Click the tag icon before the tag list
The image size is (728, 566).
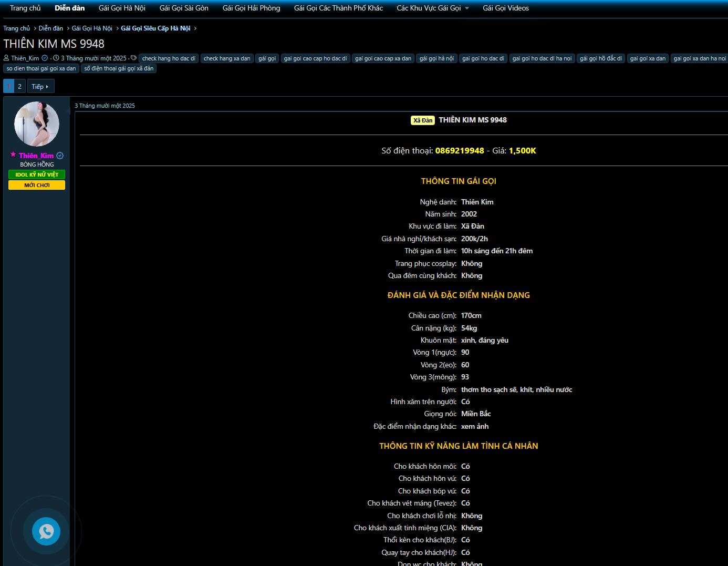click(x=133, y=58)
